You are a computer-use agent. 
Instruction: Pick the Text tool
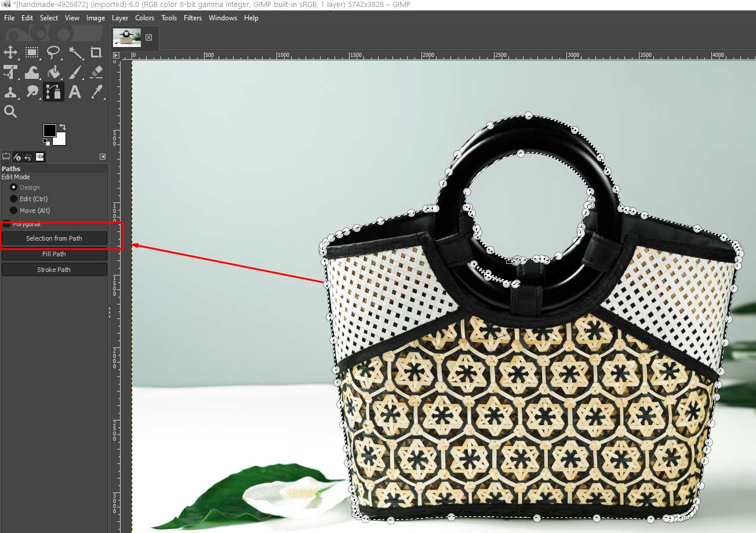75,92
